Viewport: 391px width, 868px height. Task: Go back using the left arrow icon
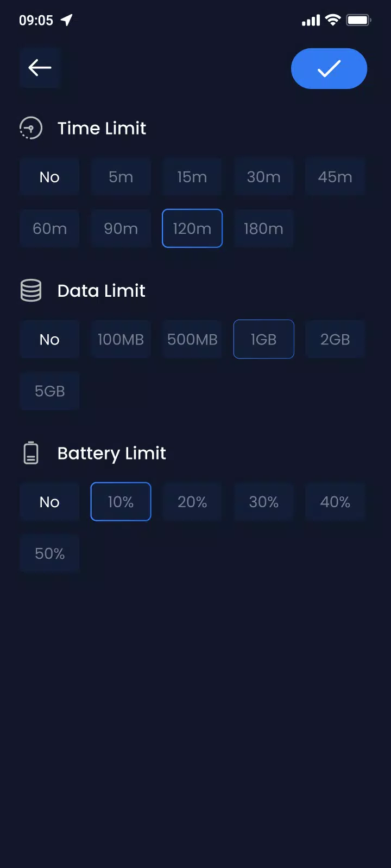point(40,68)
